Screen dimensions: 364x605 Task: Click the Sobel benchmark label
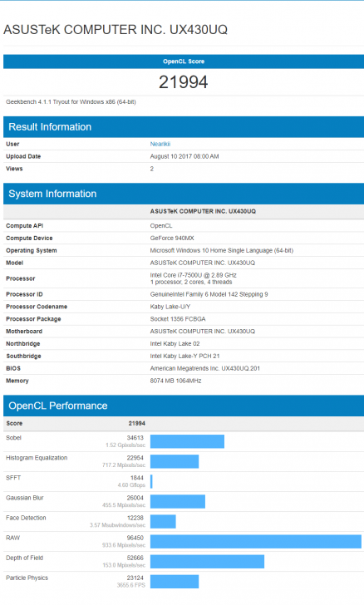(13, 437)
